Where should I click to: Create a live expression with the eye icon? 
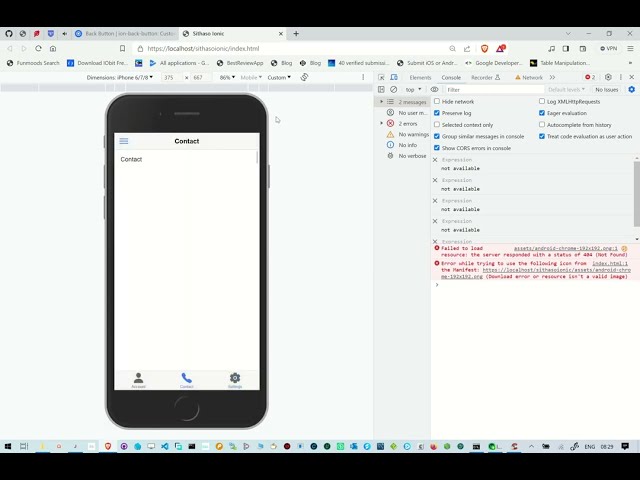coord(434,89)
